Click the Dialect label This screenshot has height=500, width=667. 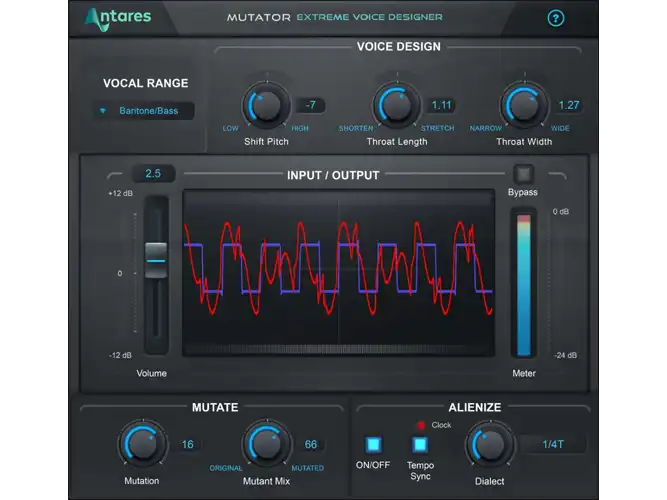490,481
